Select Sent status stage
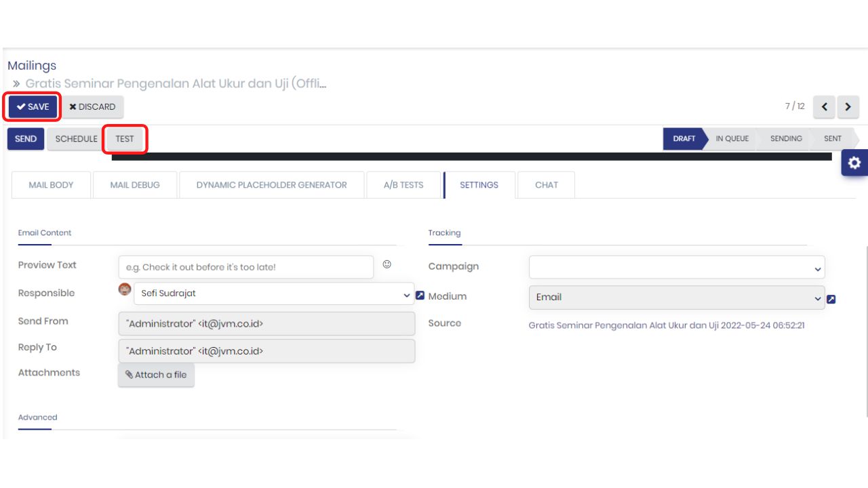This screenshot has width=868, height=488. 833,139
